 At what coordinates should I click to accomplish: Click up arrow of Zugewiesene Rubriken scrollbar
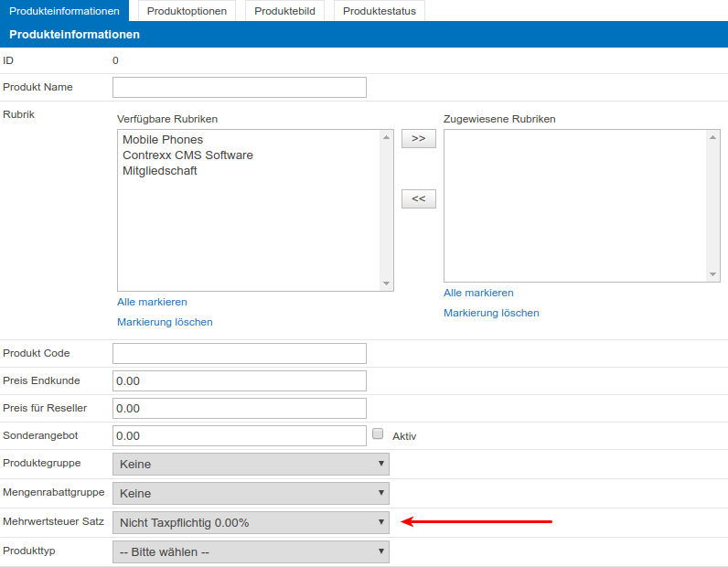pyautogui.click(x=712, y=137)
